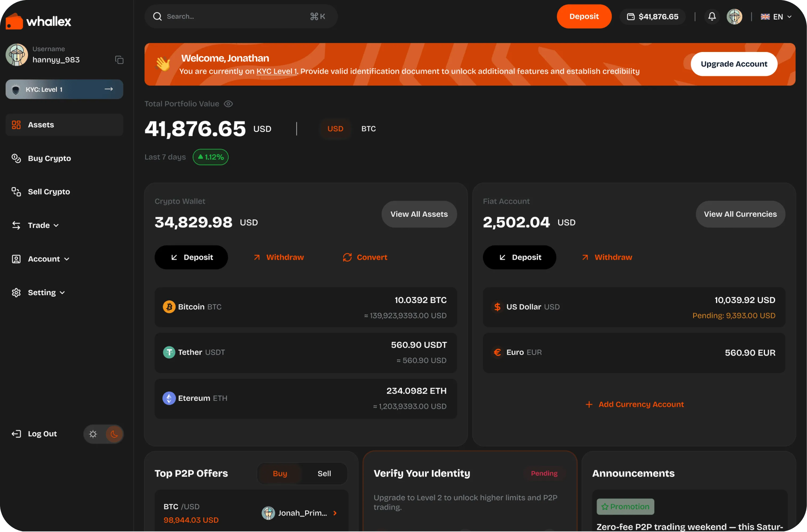The image size is (807, 532).
Task: Click Jonah_Prim... seller avatar
Action: coord(268,513)
